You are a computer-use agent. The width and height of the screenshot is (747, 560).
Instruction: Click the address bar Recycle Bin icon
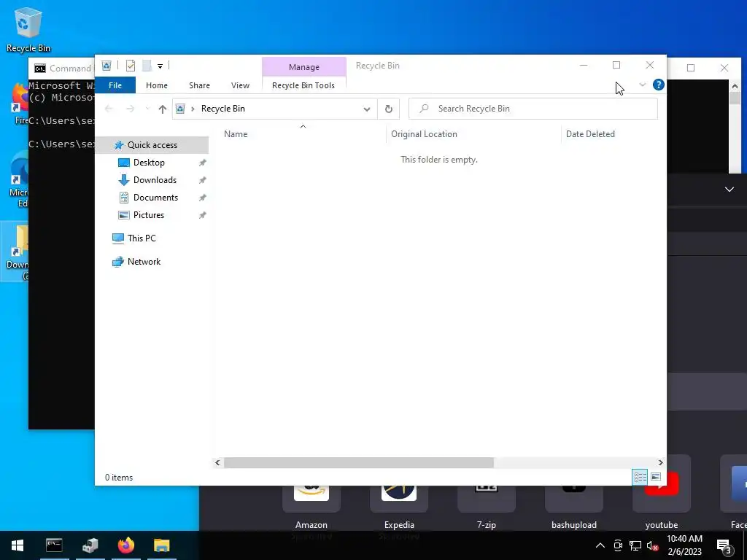180,109
